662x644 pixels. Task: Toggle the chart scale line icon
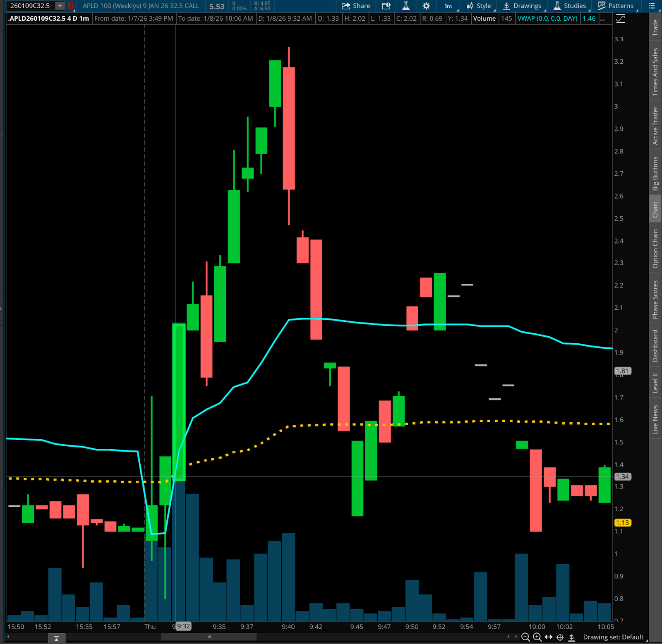click(621, 19)
